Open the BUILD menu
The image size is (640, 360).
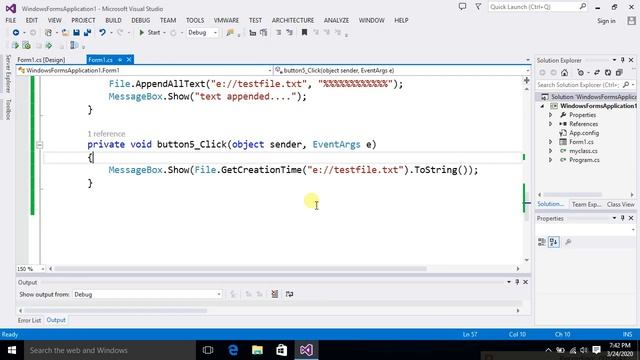(x=113, y=20)
